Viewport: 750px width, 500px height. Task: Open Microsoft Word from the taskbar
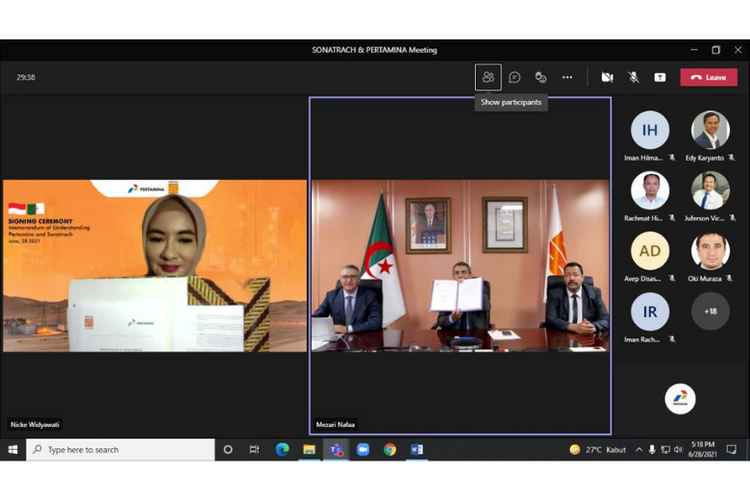(417, 450)
